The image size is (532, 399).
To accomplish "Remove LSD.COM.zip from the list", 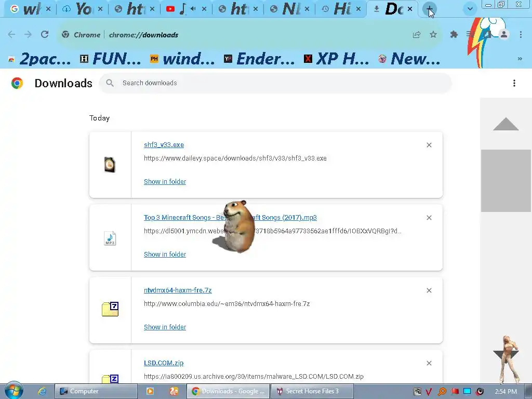I will [x=429, y=363].
